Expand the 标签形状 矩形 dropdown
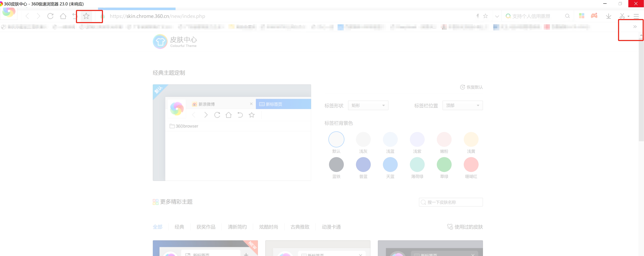Viewport: 644px width, 256px height. pyautogui.click(x=368, y=105)
